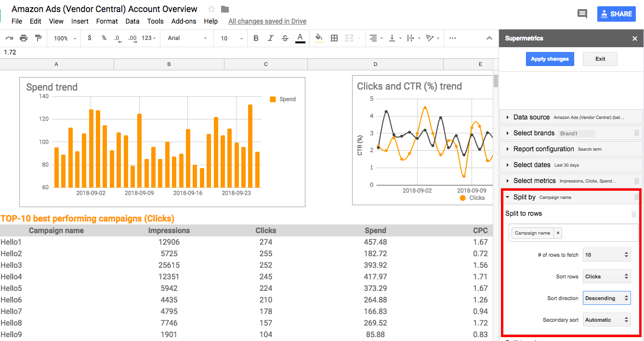Toggle italic formatting

coord(271,38)
